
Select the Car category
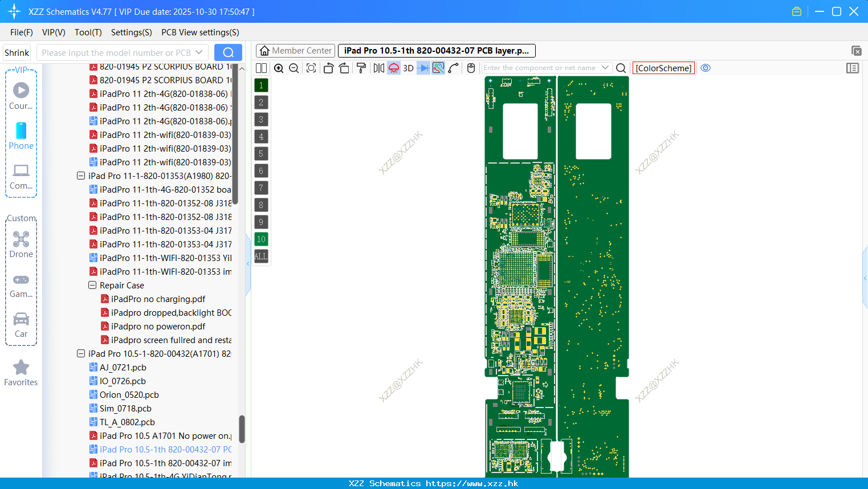coord(21,325)
